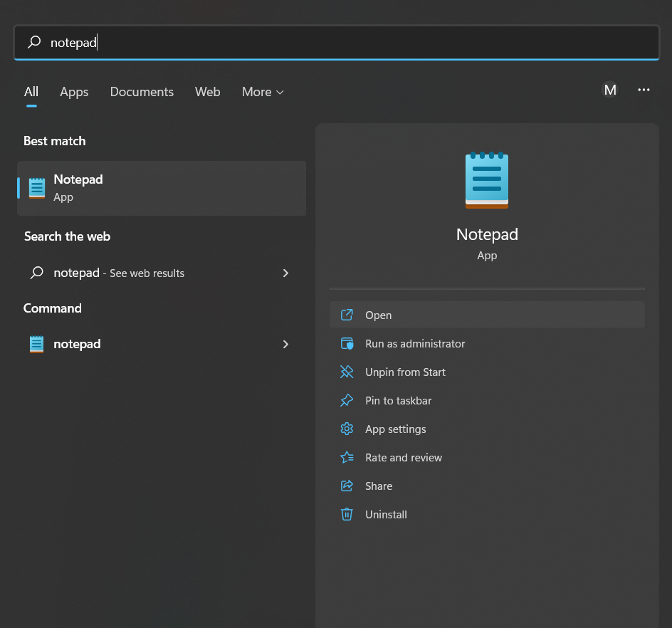Select the Web filter tab

pyautogui.click(x=207, y=92)
